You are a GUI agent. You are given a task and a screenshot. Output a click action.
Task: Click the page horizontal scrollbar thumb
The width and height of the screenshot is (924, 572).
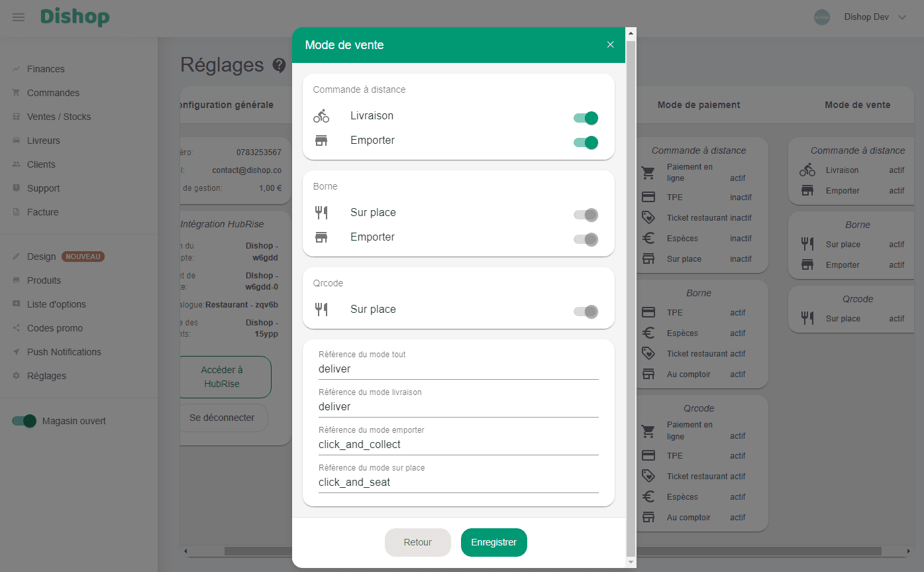553,551
